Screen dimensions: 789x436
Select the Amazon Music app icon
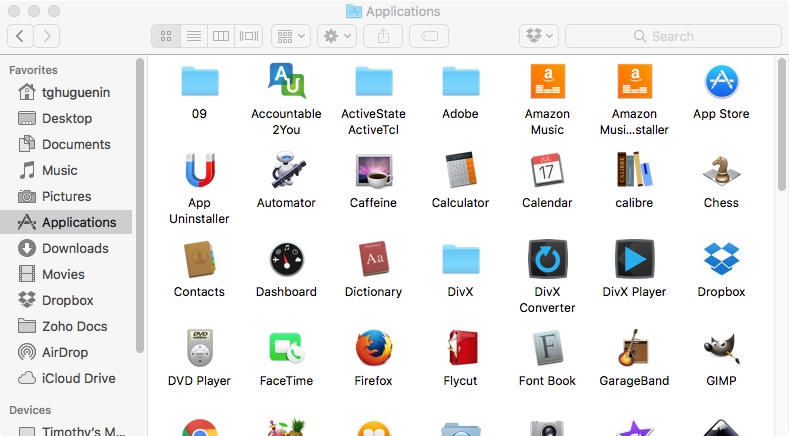547,81
